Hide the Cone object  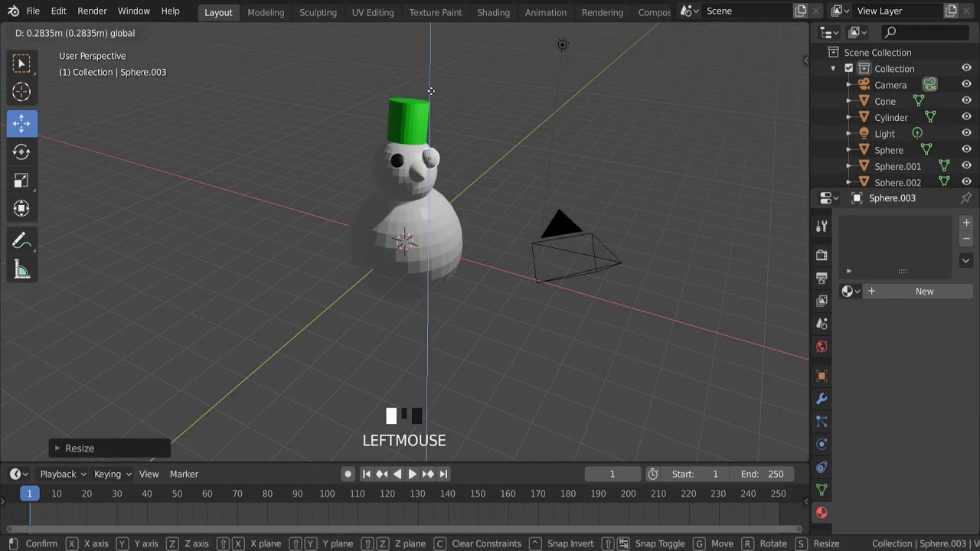966,101
